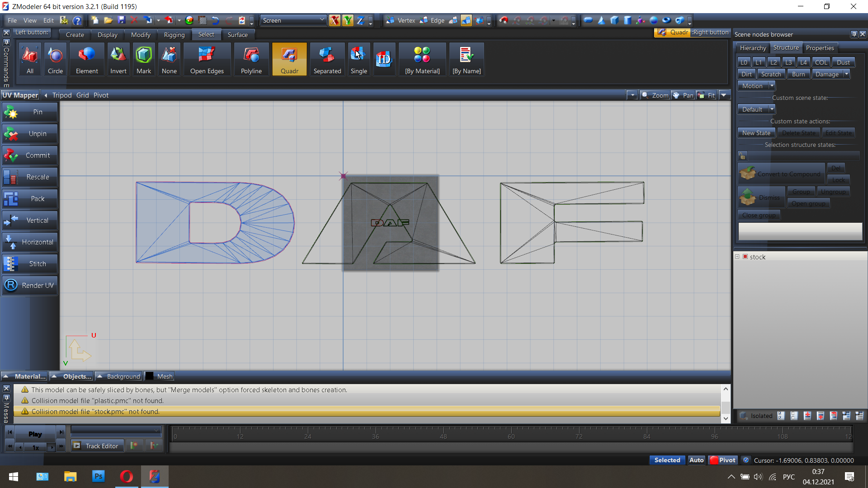Expand the Material panel arrow

(6, 376)
